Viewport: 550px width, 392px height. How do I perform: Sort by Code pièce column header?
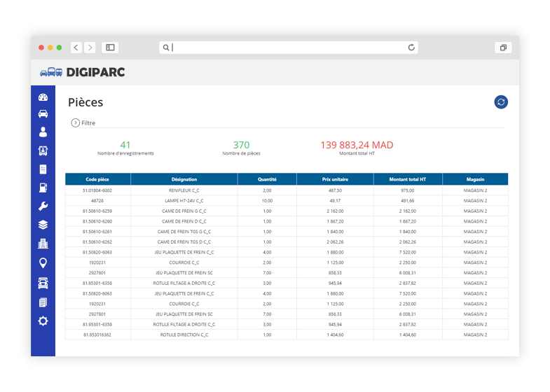[x=97, y=179]
